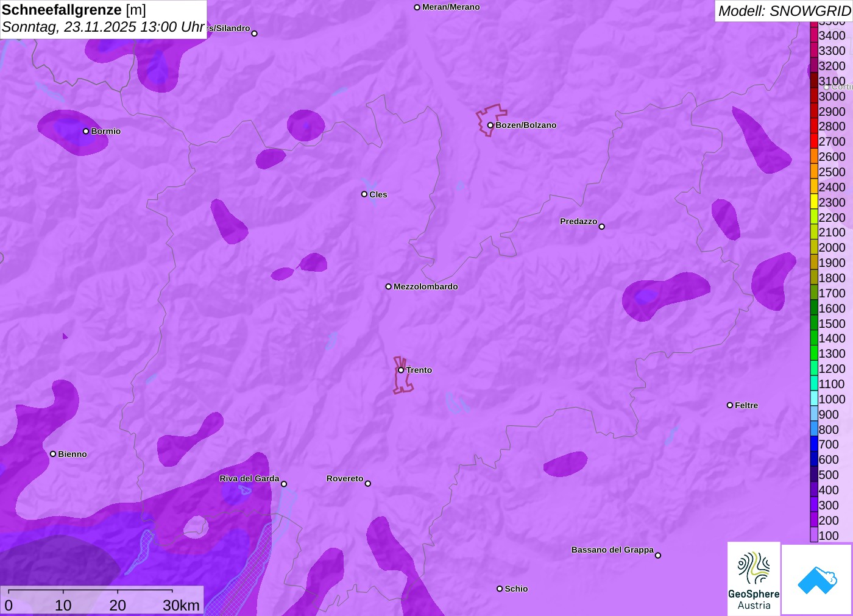This screenshot has height=616, width=853.
Task: Select the Bienno marker circle
Action: (53, 454)
